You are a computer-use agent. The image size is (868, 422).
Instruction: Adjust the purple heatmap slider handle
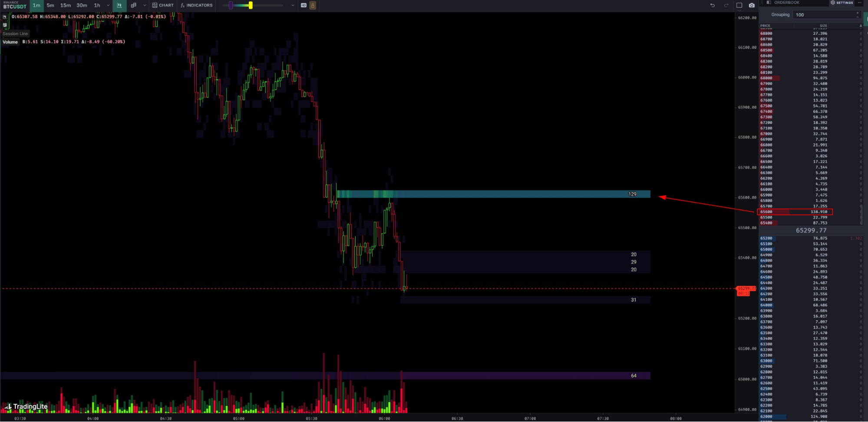coord(231,5)
